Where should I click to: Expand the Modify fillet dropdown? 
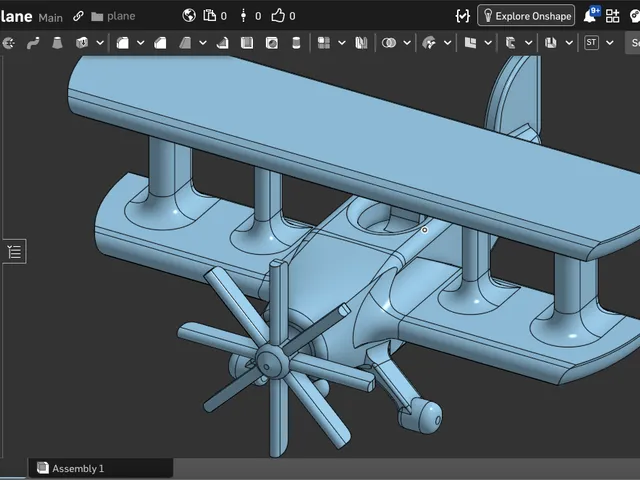pos(447,43)
